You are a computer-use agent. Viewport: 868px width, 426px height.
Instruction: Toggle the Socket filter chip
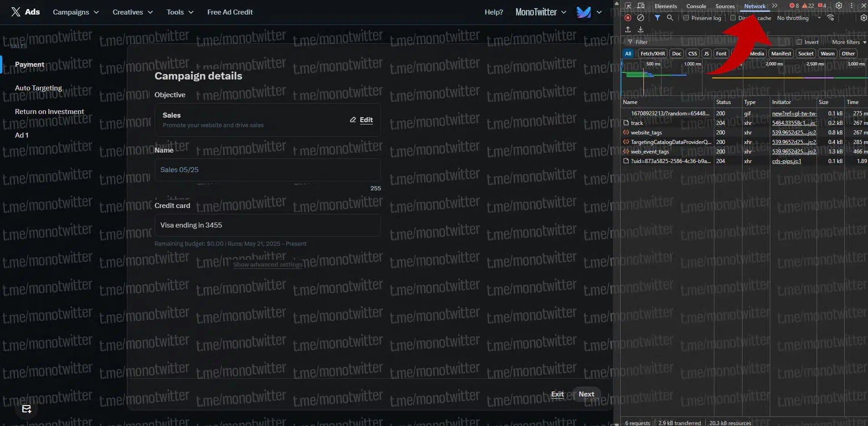806,54
